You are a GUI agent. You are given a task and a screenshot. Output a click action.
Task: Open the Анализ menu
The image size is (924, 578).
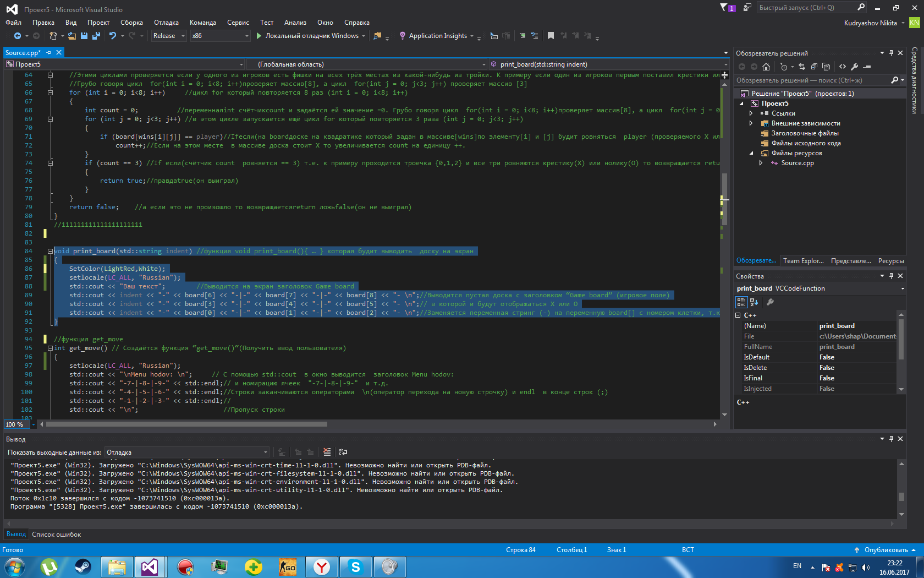(295, 23)
